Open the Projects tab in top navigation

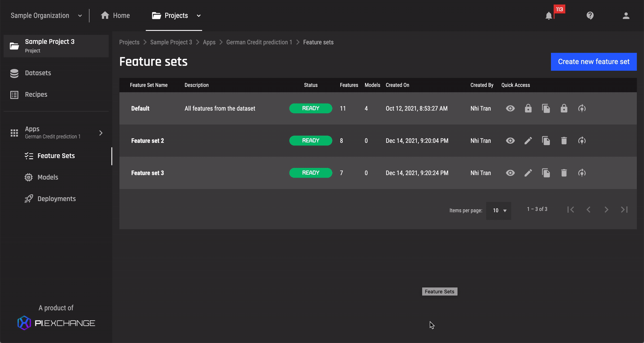pyautogui.click(x=174, y=16)
